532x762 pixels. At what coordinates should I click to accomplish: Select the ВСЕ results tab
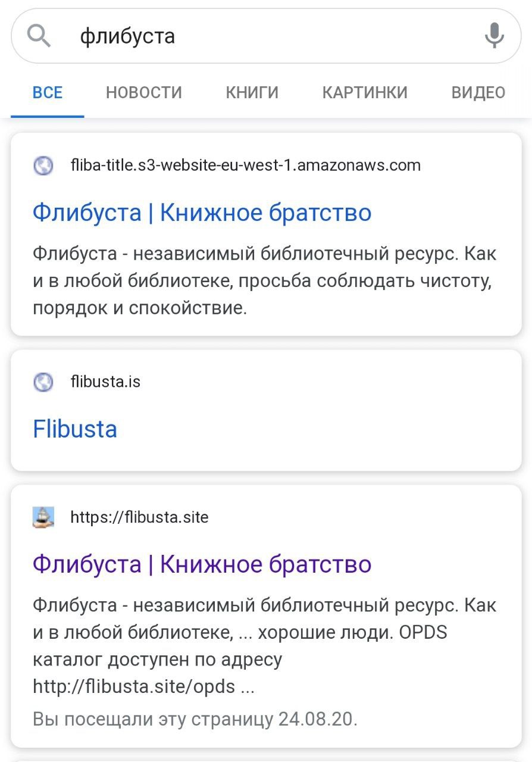click(48, 93)
